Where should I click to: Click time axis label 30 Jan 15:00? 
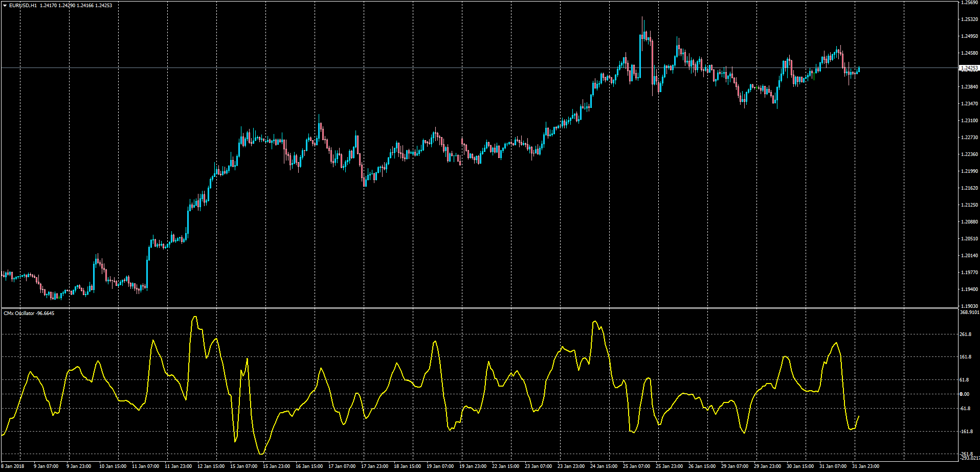[800, 466]
